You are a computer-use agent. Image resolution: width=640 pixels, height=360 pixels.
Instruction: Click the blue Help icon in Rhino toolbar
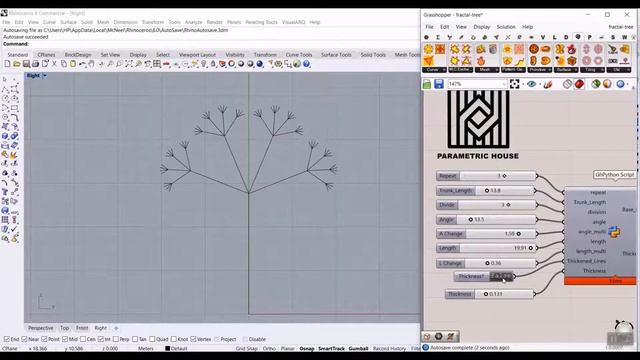click(x=307, y=64)
